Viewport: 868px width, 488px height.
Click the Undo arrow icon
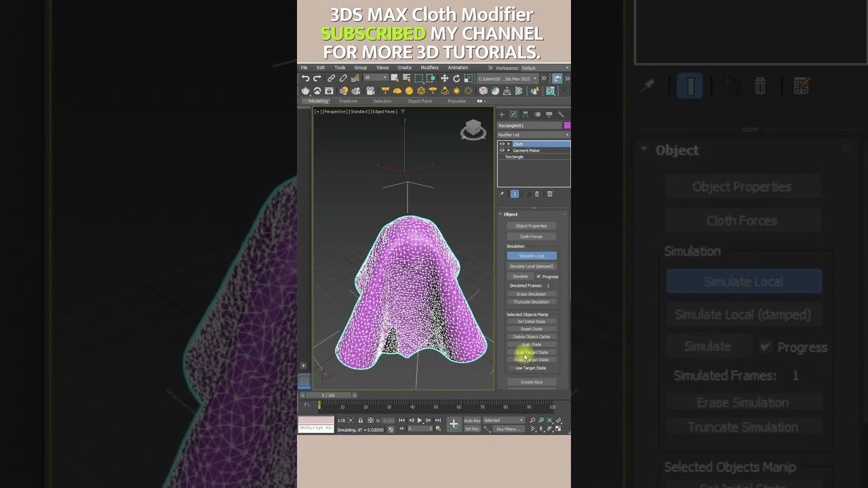305,79
